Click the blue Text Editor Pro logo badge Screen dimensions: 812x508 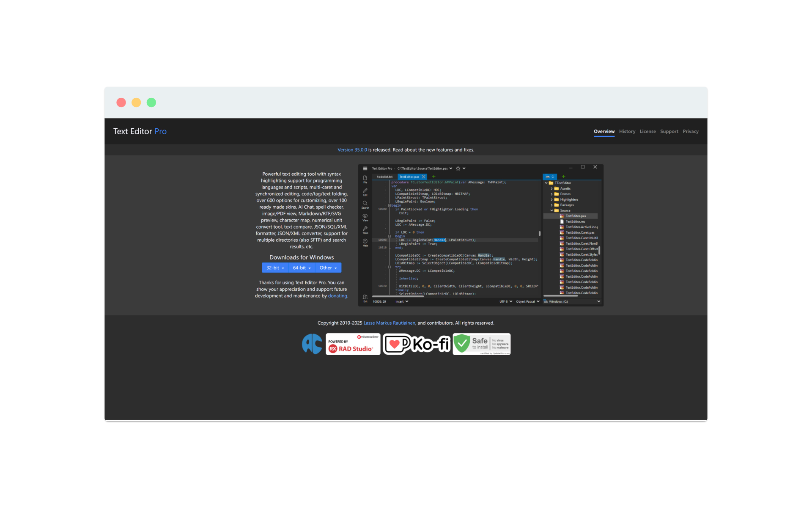point(312,344)
